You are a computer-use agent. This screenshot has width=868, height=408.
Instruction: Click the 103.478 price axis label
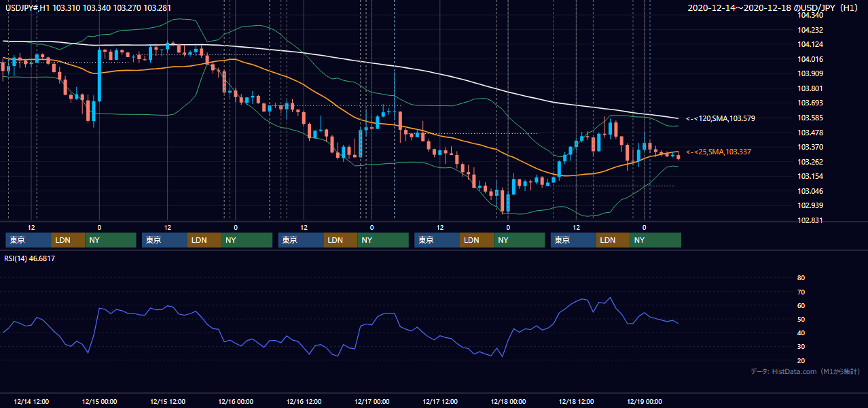pos(809,133)
